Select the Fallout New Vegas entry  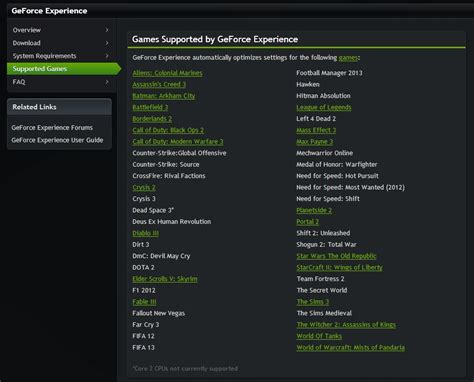point(159,313)
